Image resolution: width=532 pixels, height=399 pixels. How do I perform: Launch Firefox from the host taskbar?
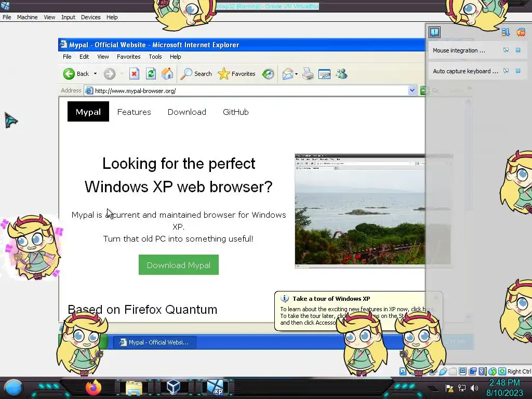pos(94,388)
